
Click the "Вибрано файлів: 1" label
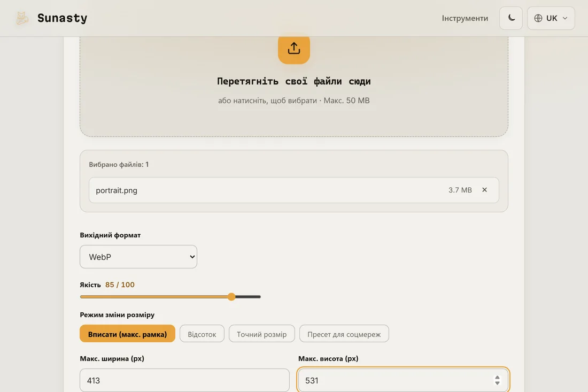click(x=119, y=164)
